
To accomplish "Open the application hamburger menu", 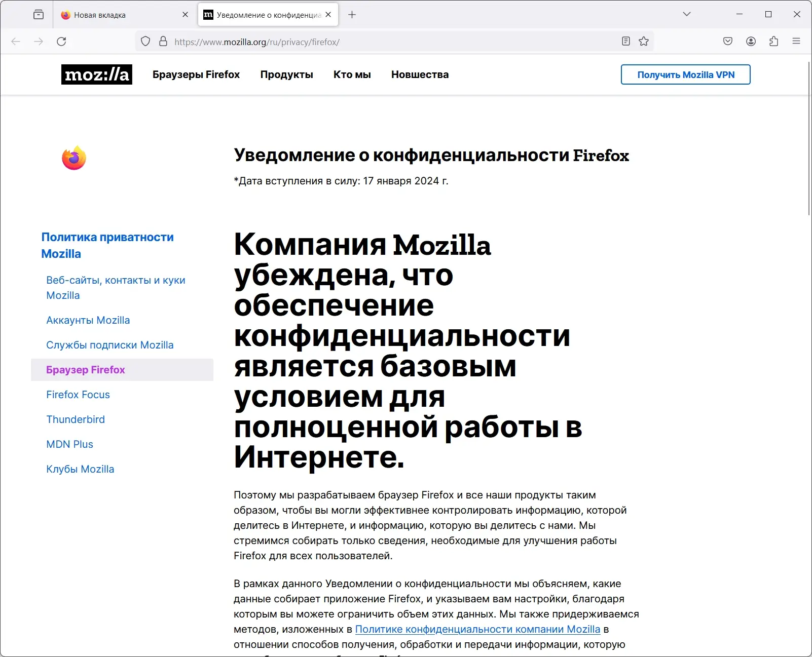I will click(x=796, y=41).
